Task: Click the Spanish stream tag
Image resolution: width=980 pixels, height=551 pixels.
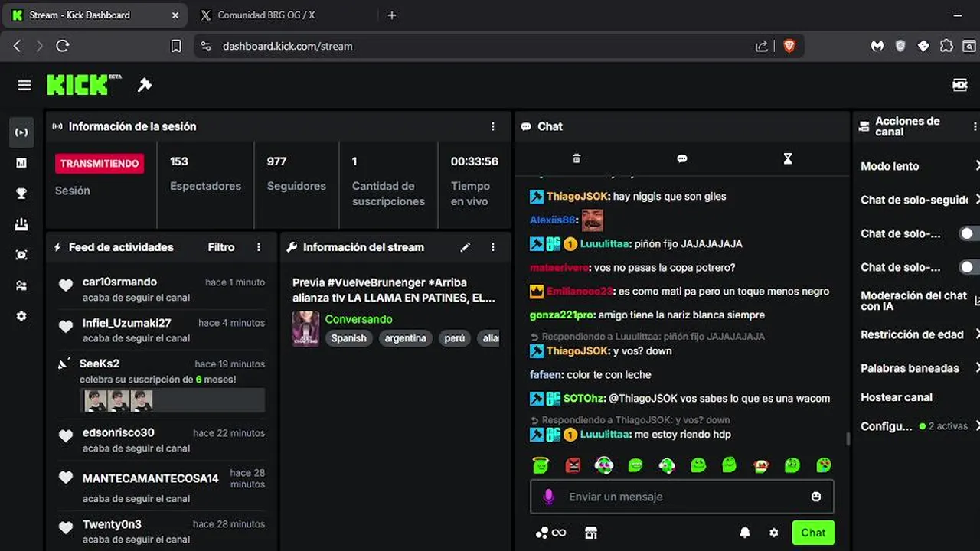Action: coord(349,338)
